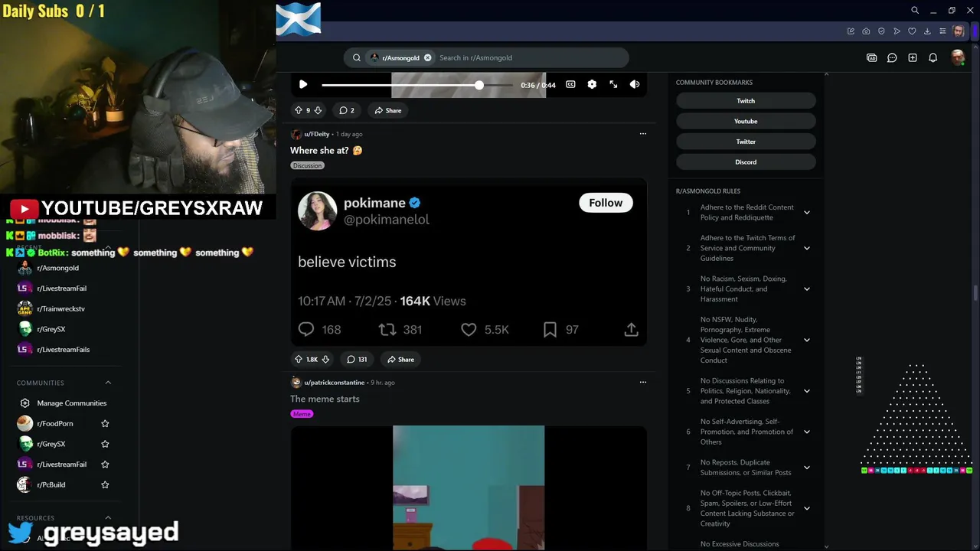Downvote the 'Where she at?' post with 1.8K

(325, 359)
